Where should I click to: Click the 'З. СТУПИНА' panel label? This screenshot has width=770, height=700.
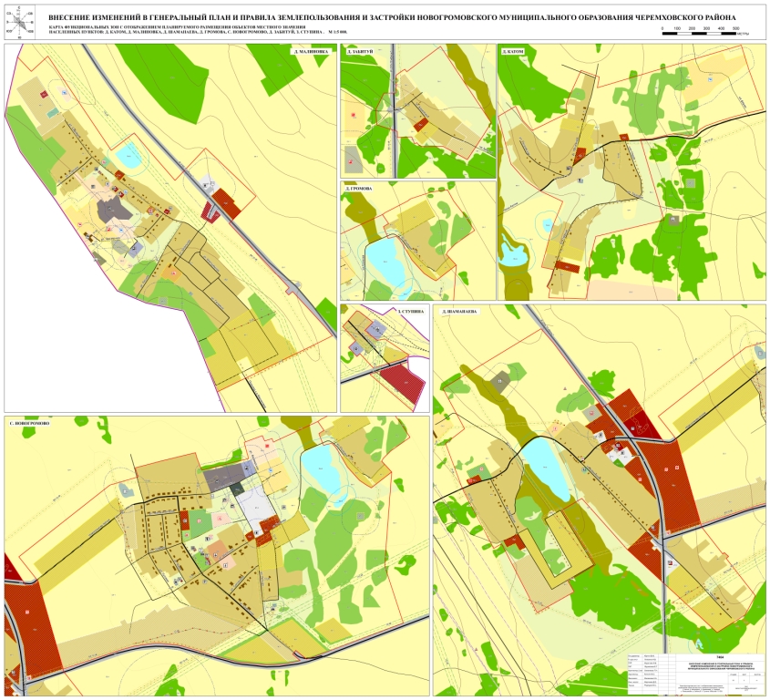tap(412, 311)
